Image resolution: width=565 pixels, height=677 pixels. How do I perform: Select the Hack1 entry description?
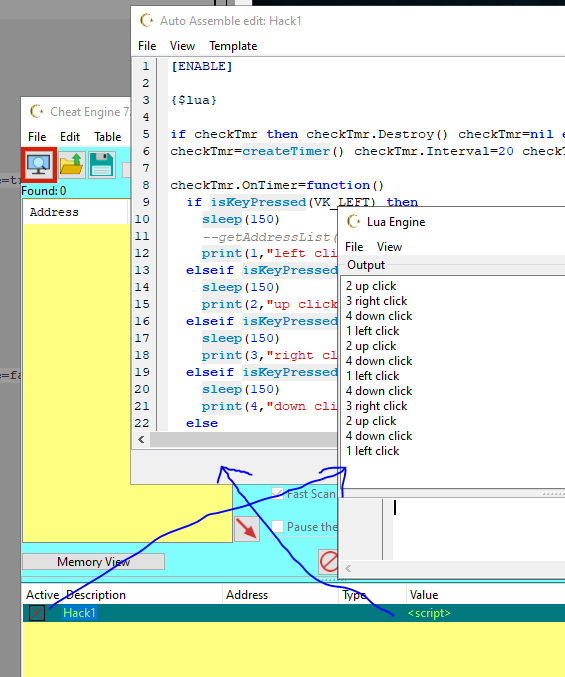(79, 613)
